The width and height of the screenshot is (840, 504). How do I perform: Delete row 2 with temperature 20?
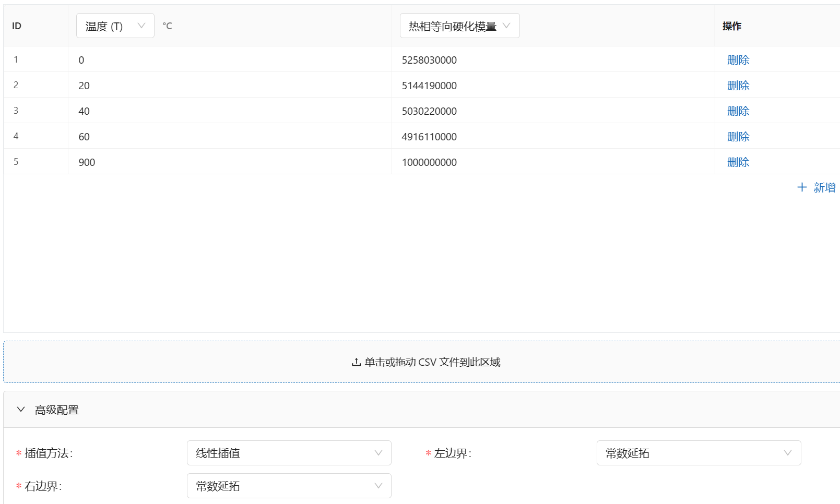click(738, 85)
